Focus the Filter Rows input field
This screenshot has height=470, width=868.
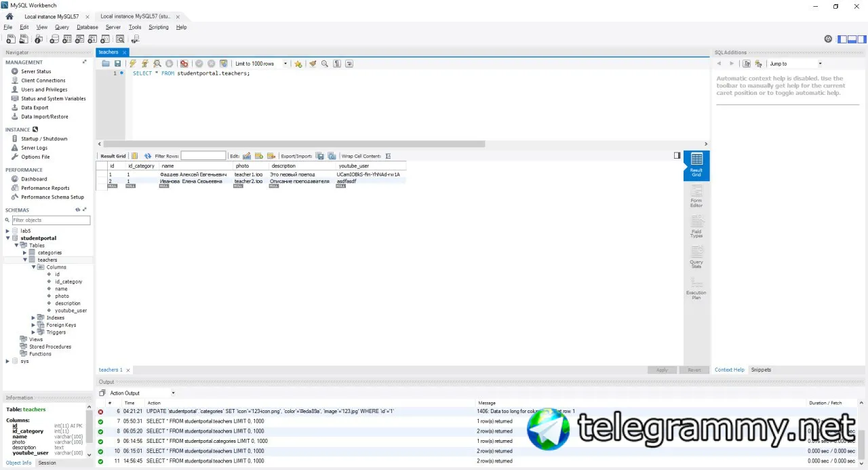click(x=203, y=156)
